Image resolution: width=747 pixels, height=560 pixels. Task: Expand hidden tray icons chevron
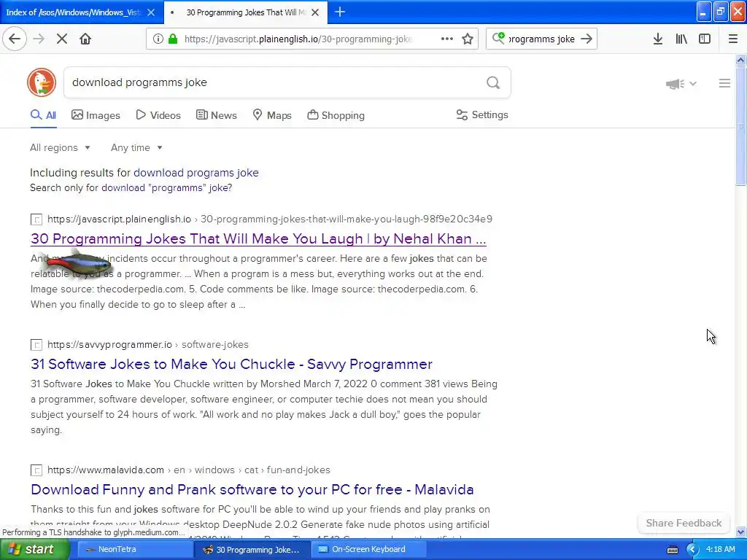(x=692, y=550)
